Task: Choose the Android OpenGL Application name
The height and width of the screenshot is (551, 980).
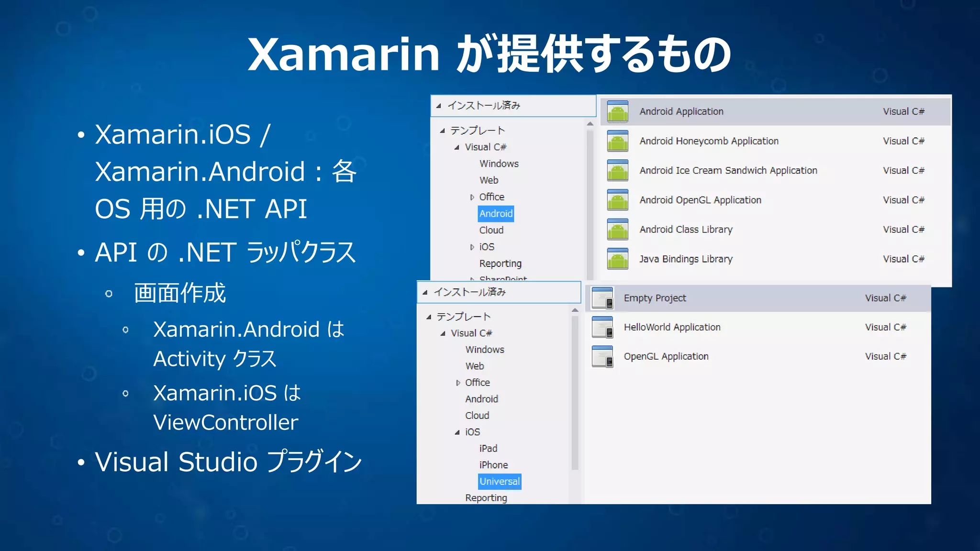Action: click(x=700, y=200)
